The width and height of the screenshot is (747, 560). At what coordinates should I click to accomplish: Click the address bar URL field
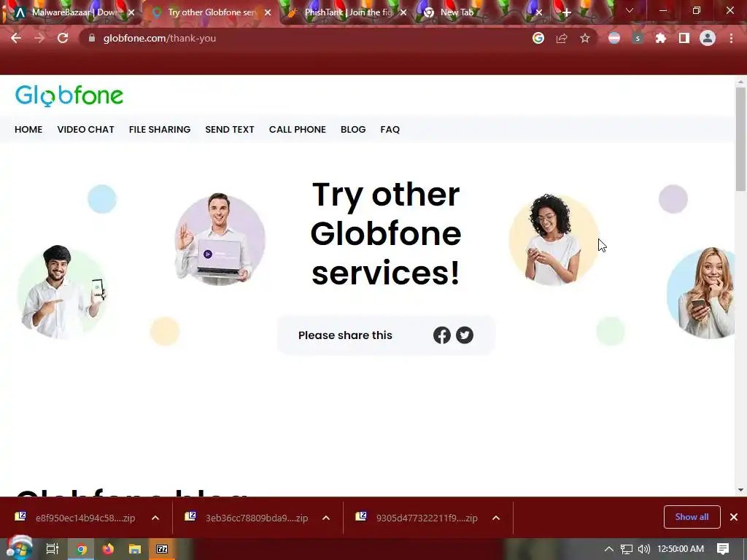(314, 38)
